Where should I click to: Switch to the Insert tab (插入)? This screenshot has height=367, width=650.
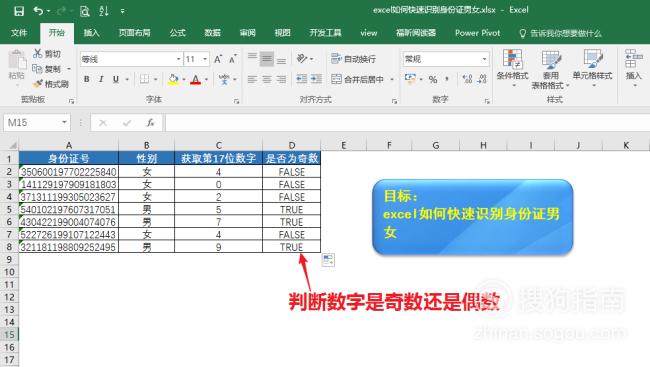91,33
